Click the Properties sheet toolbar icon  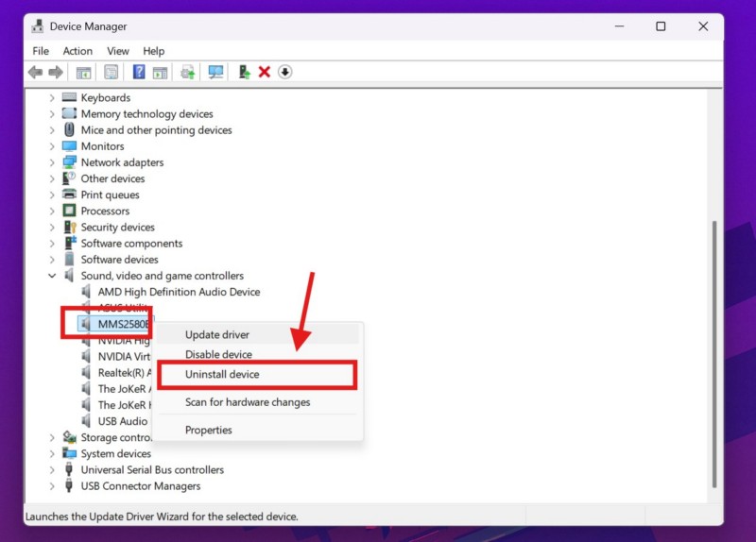tap(112, 73)
